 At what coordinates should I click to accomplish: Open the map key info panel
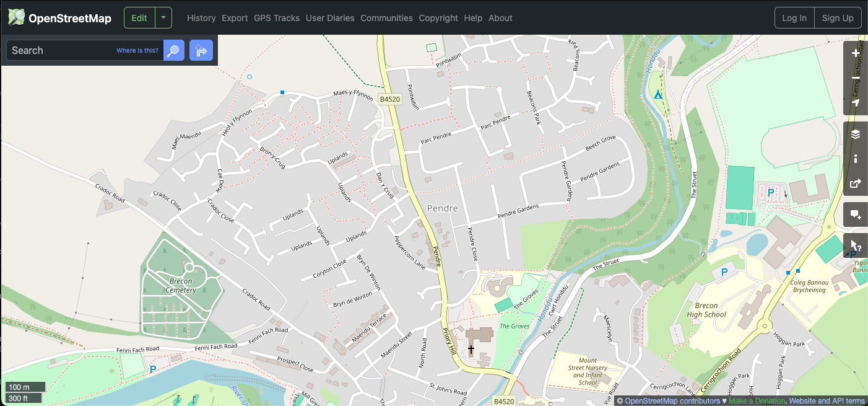[856, 159]
